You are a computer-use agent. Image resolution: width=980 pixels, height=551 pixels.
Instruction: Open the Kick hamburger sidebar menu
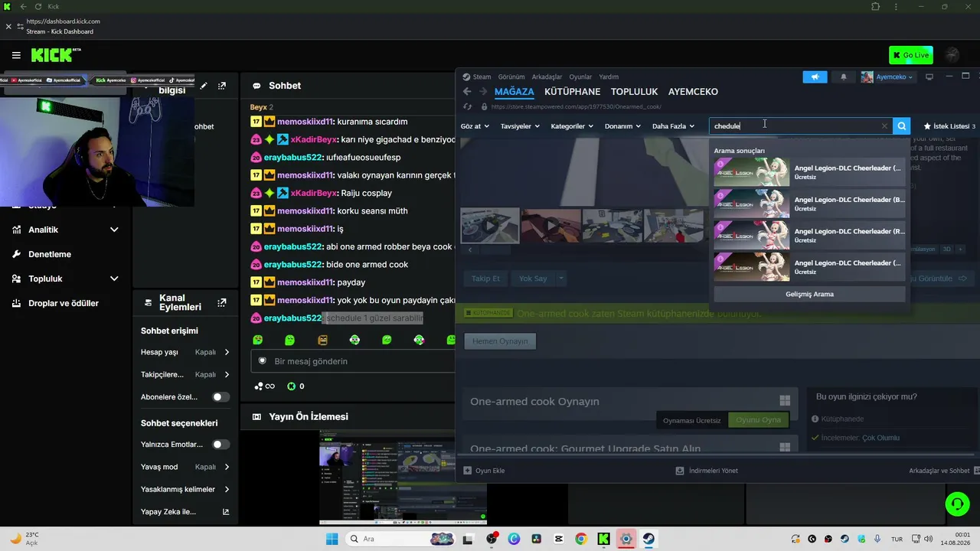[x=16, y=55]
